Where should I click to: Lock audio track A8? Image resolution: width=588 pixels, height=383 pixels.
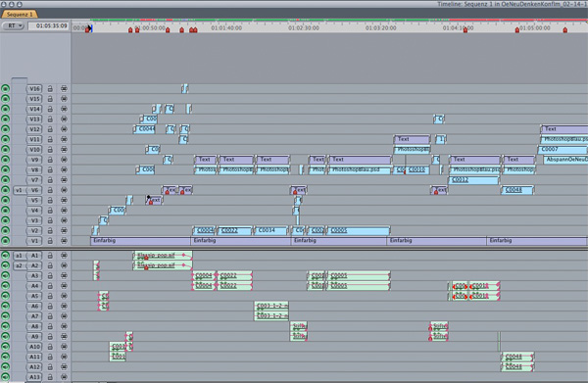50,326
